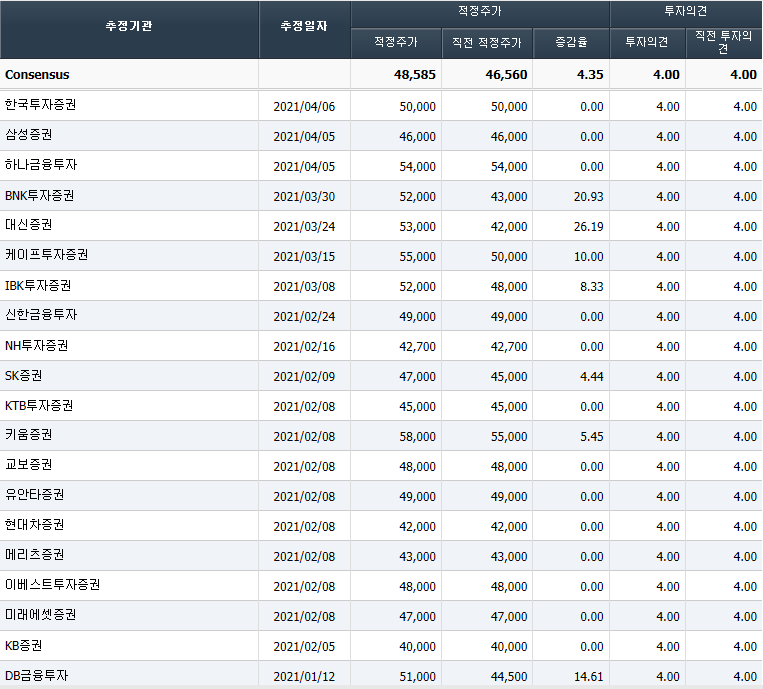Click the 추정일자 column header
This screenshot has width=763, height=689.
304,26
